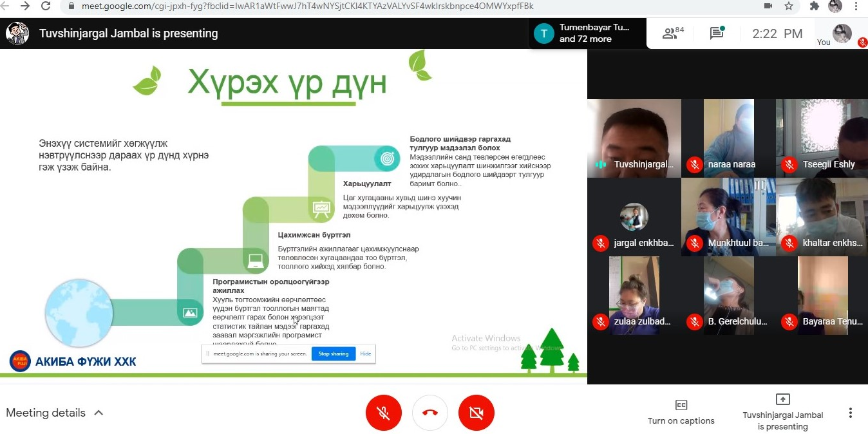Open the meeting chat icon

(x=717, y=33)
